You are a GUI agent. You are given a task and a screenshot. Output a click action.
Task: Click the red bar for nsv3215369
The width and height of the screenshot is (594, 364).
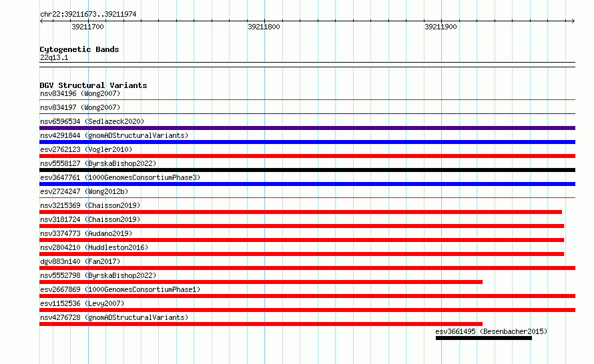pos(300,212)
